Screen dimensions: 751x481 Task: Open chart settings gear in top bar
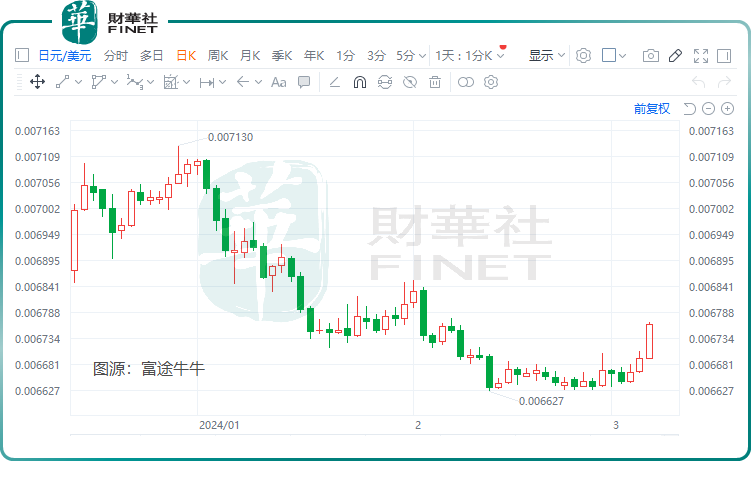(x=583, y=56)
